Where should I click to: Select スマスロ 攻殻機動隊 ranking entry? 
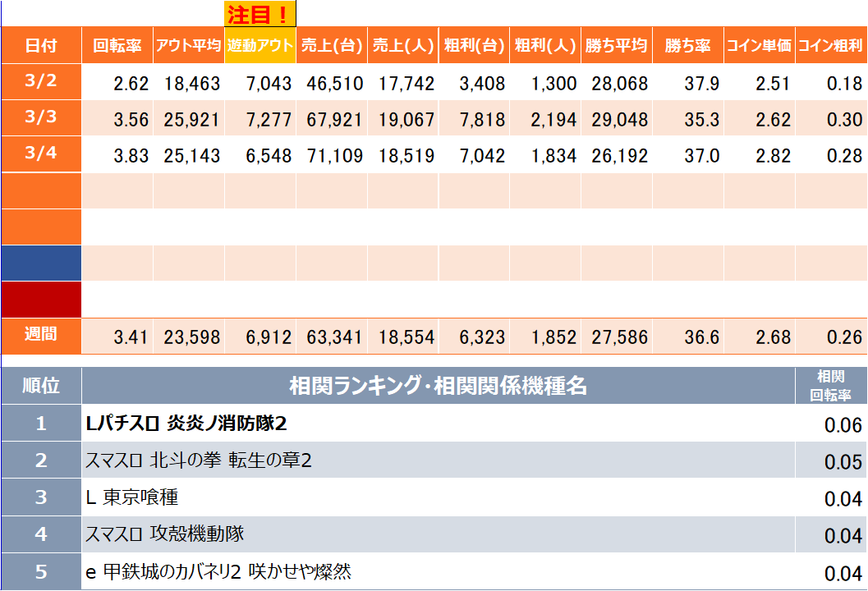(165, 534)
